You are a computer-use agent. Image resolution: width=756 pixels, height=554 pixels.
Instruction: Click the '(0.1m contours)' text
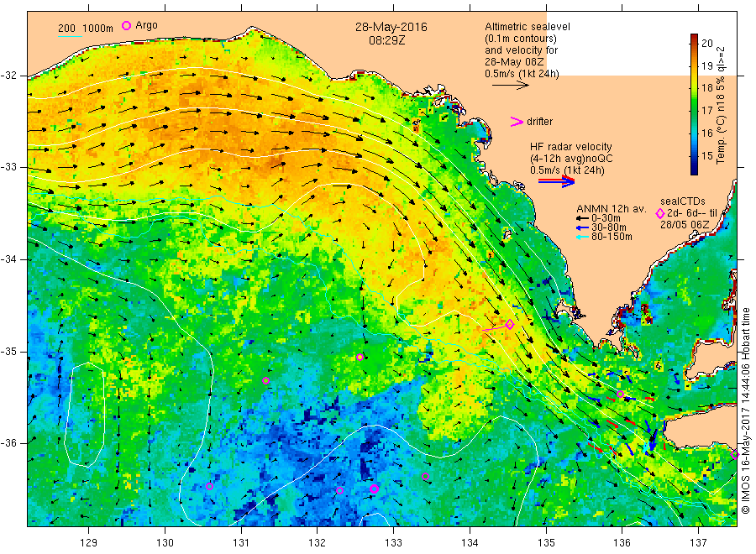pos(521,39)
